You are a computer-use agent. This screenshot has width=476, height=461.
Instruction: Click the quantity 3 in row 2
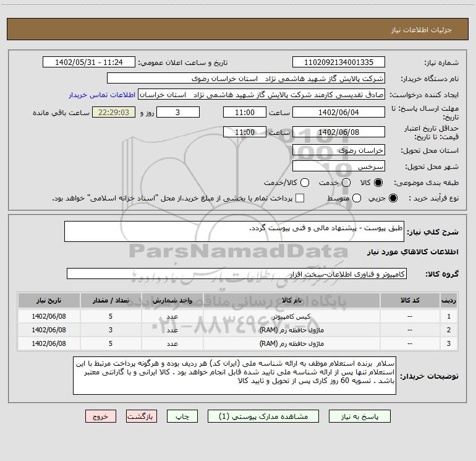pyautogui.click(x=111, y=330)
